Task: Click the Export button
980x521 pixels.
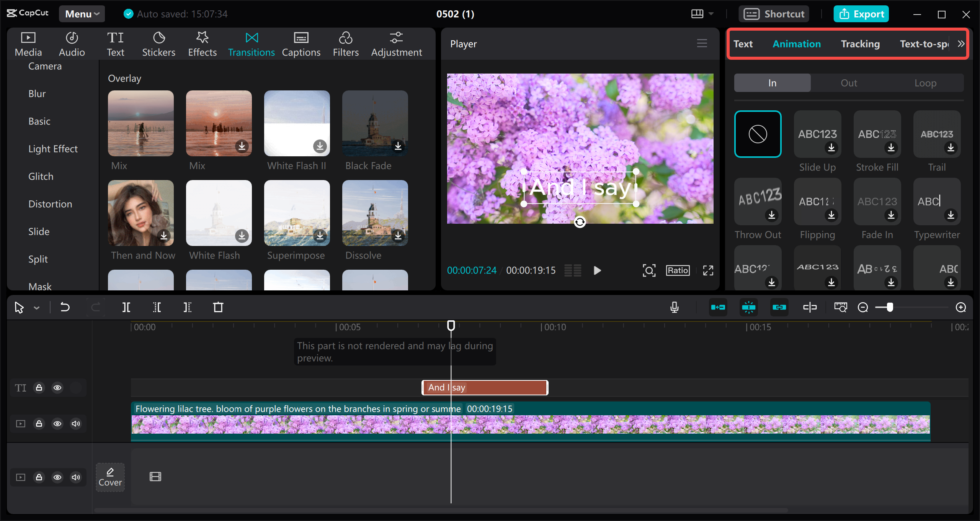Action: coord(861,14)
